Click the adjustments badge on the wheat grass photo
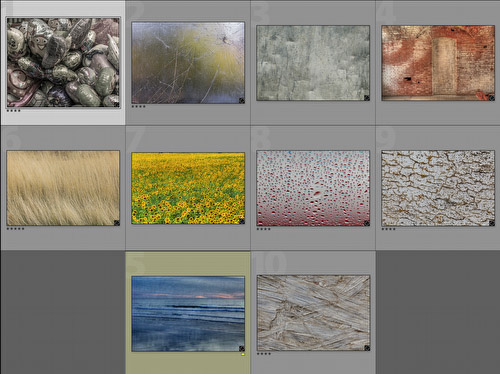Viewport: 500px width, 374px height. click(117, 223)
